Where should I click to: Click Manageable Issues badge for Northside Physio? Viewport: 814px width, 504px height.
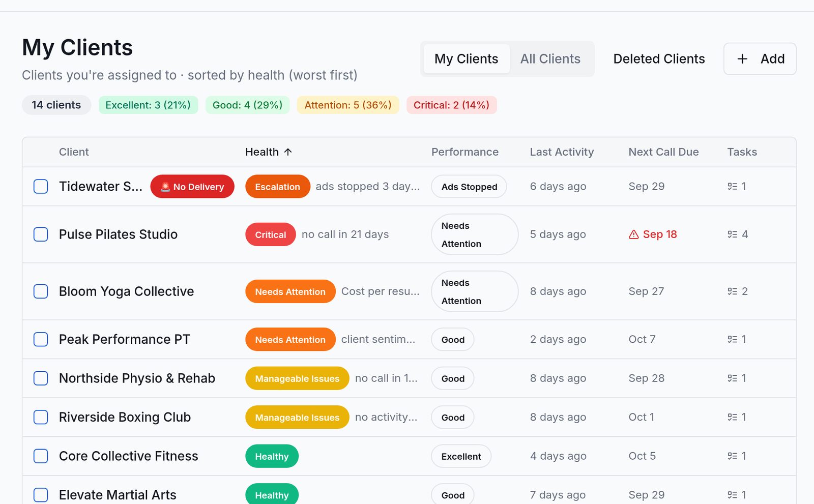coord(297,378)
